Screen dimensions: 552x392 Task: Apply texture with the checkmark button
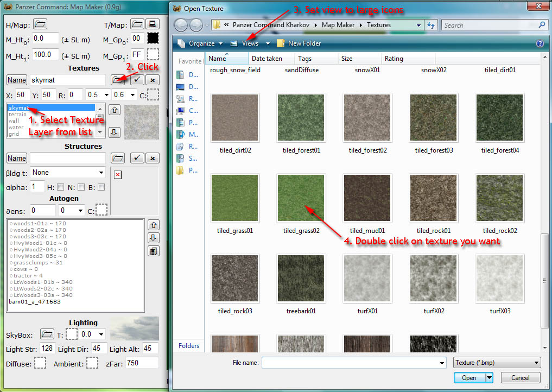(137, 80)
